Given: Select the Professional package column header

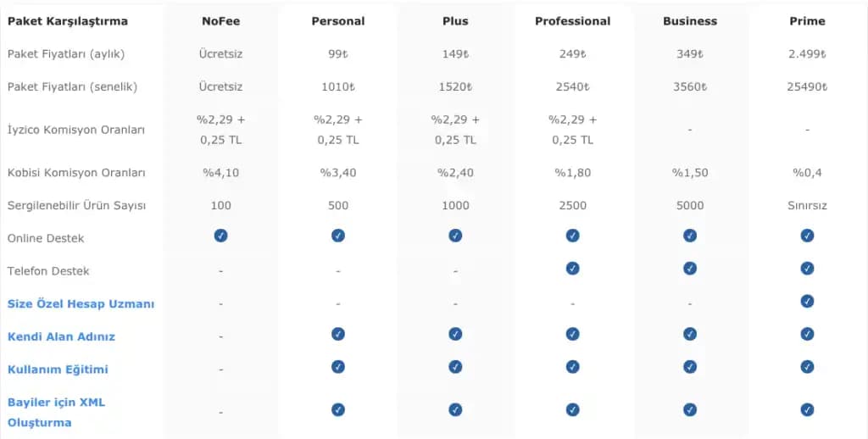Looking at the screenshot, I should (x=572, y=21).
